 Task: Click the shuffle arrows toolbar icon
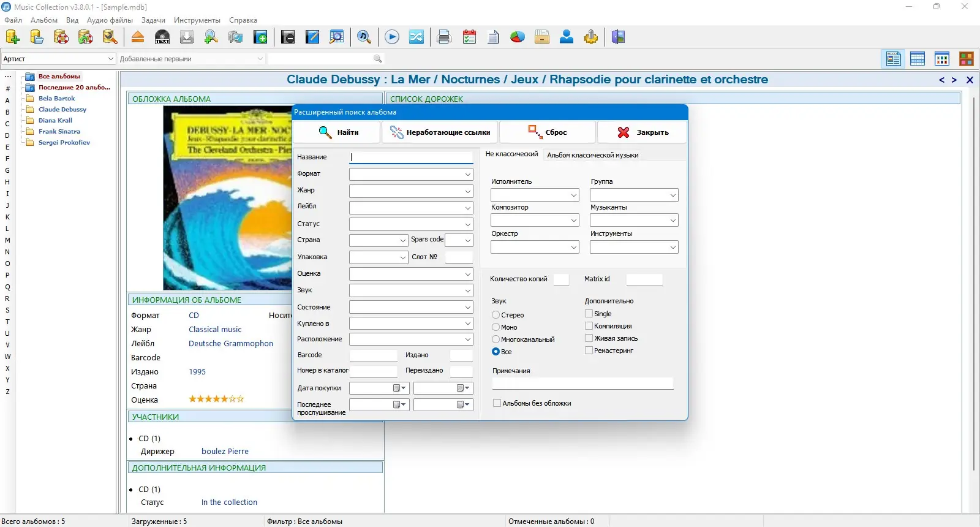417,37
